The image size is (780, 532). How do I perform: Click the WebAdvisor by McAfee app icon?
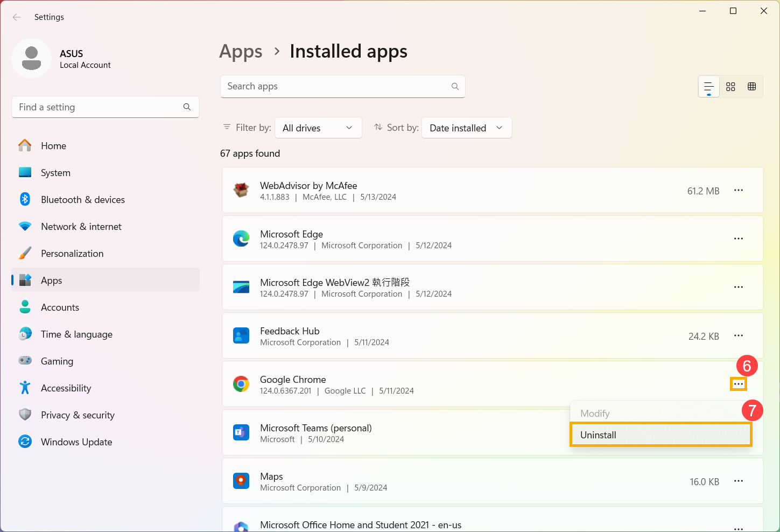click(x=241, y=190)
